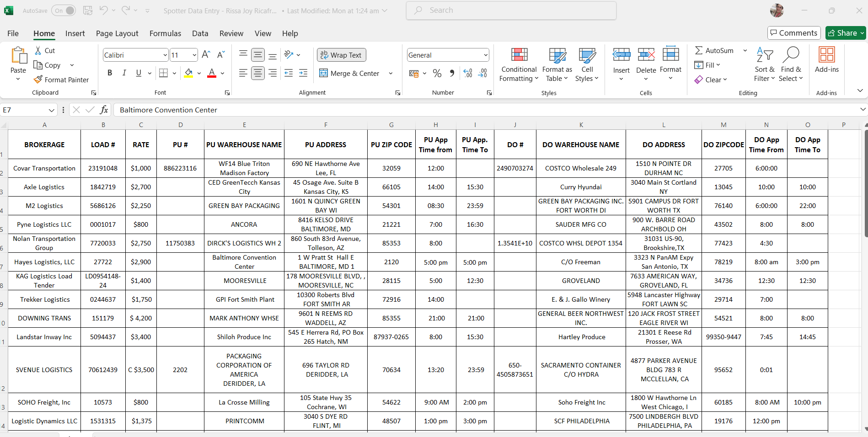Open the font name Calibri dropdown
Image resolution: width=868 pixels, height=437 pixels.
[x=165, y=55]
